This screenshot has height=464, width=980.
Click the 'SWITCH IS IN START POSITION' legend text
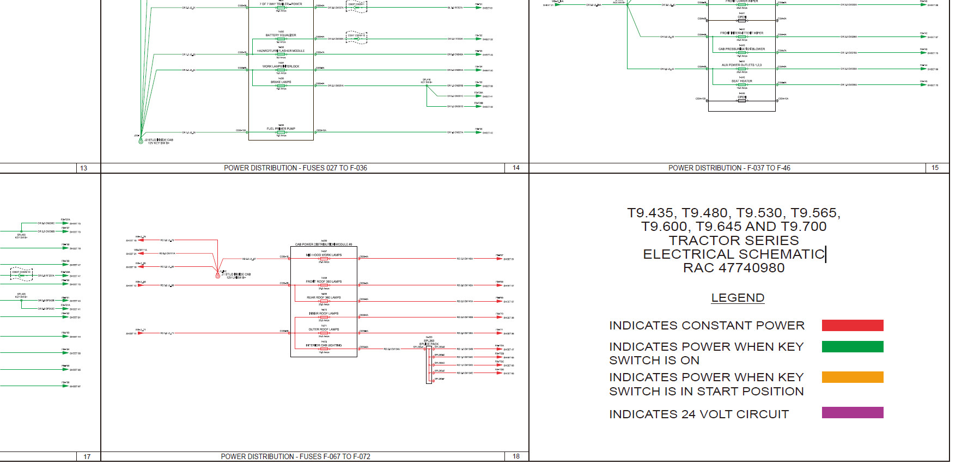click(707, 392)
